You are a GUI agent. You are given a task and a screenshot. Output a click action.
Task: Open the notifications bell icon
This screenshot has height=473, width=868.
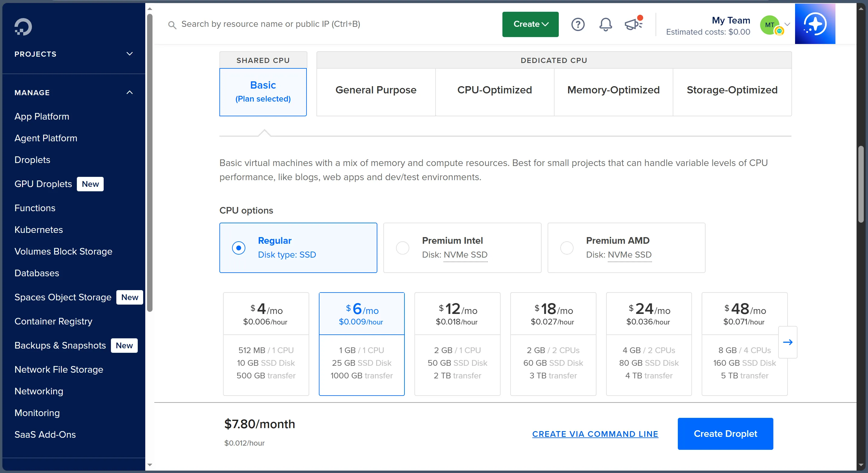pyautogui.click(x=605, y=24)
